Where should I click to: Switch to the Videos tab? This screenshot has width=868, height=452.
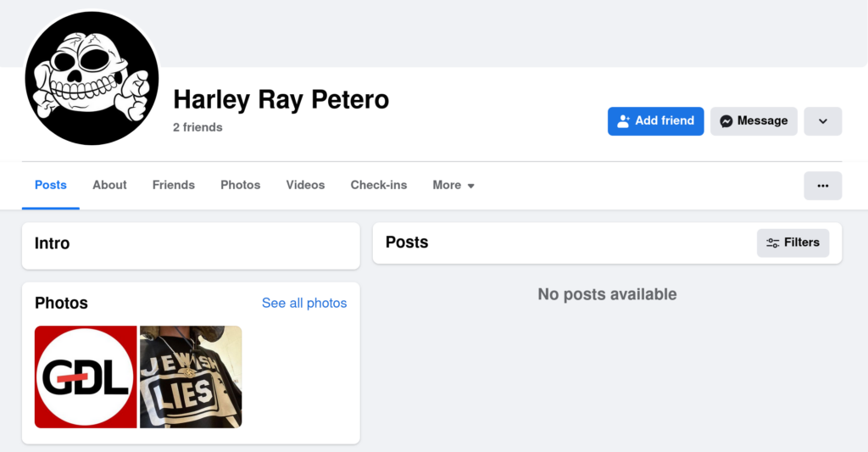(x=305, y=185)
